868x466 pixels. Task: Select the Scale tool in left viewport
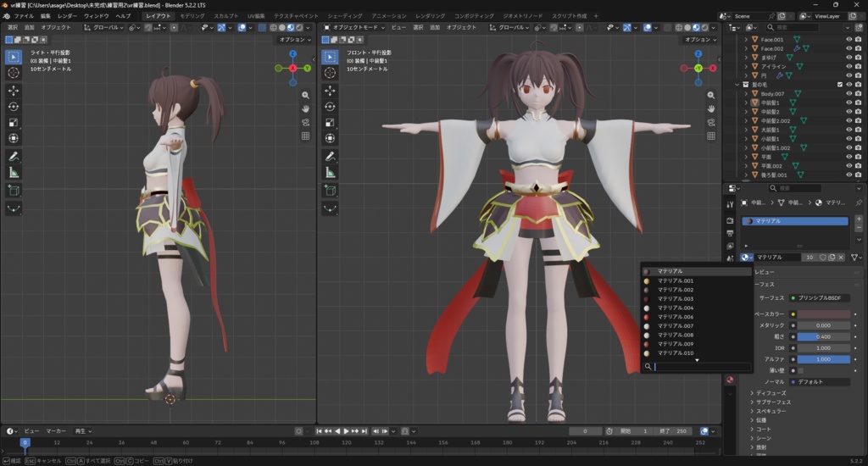[x=14, y=122]
